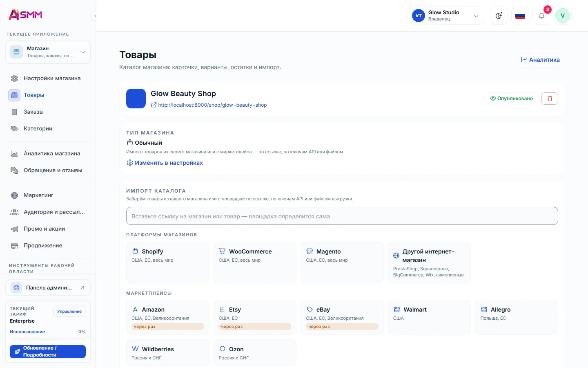The image size is (588, 368).
Task: Select Другой интернет-магазин card
Action: [430, 263]
